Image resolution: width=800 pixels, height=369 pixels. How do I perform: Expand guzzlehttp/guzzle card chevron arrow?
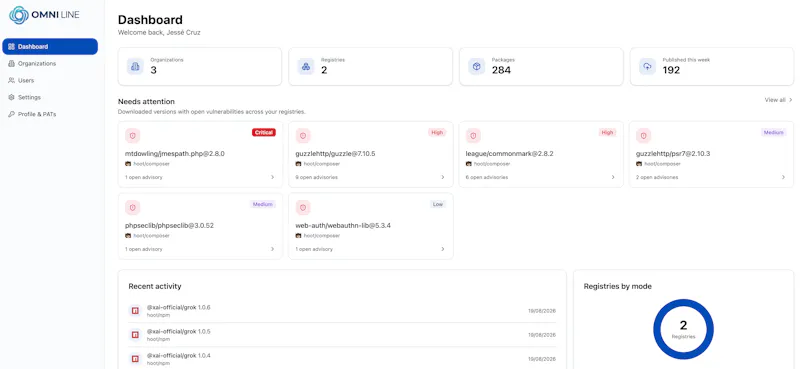(443, 177)
